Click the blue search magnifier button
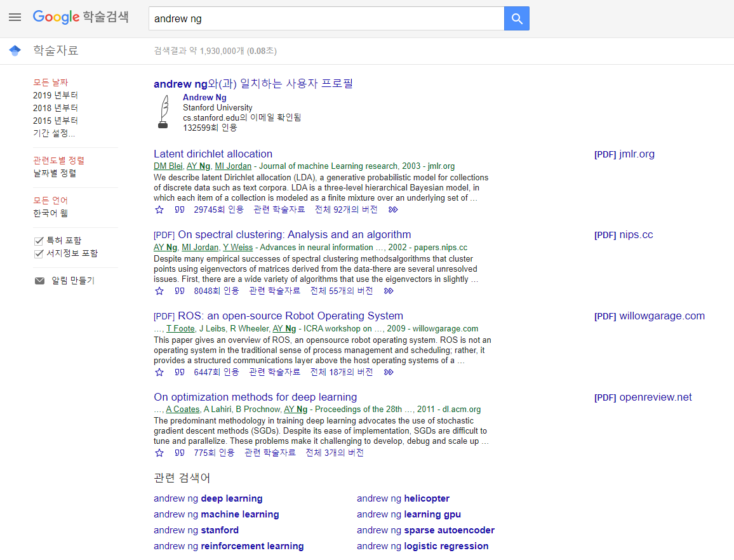This screenshot has width=734, height=560. (x=516, y=18)
